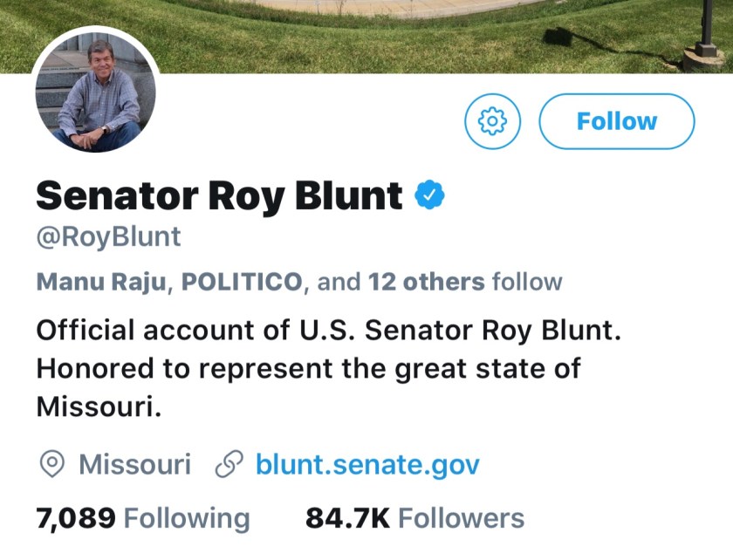Click the 84.7K follower count number
This screenshot has height=560, width=733.
tap(347, 518)
